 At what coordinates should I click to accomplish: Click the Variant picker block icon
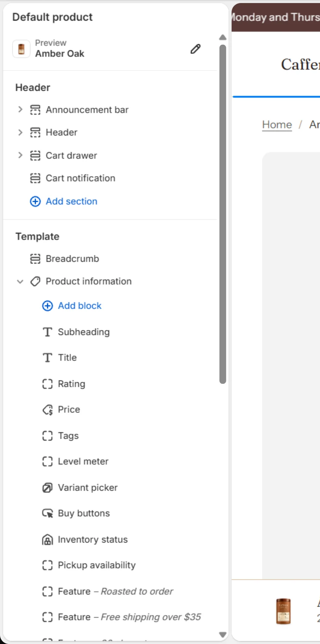click(47, 488)
